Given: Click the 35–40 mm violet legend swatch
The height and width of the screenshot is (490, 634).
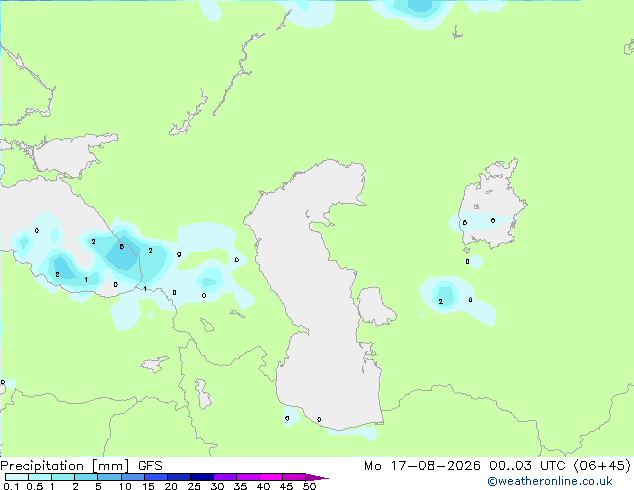Looking at the screenshot, I should click(x=248, y=477).
